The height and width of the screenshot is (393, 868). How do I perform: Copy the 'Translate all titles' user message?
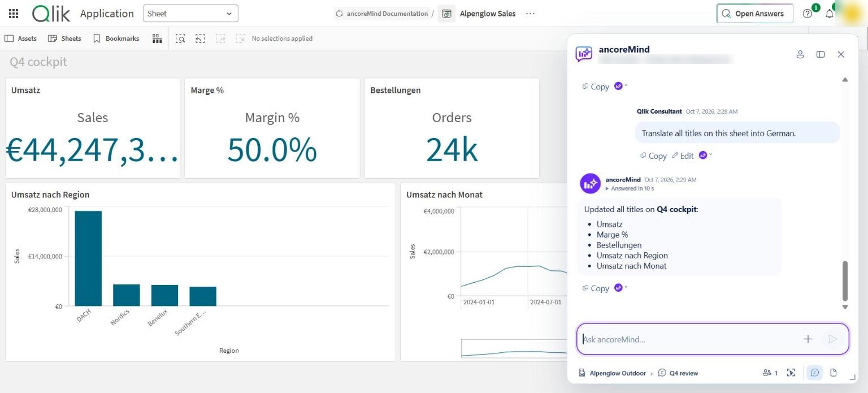click(653, 156)
